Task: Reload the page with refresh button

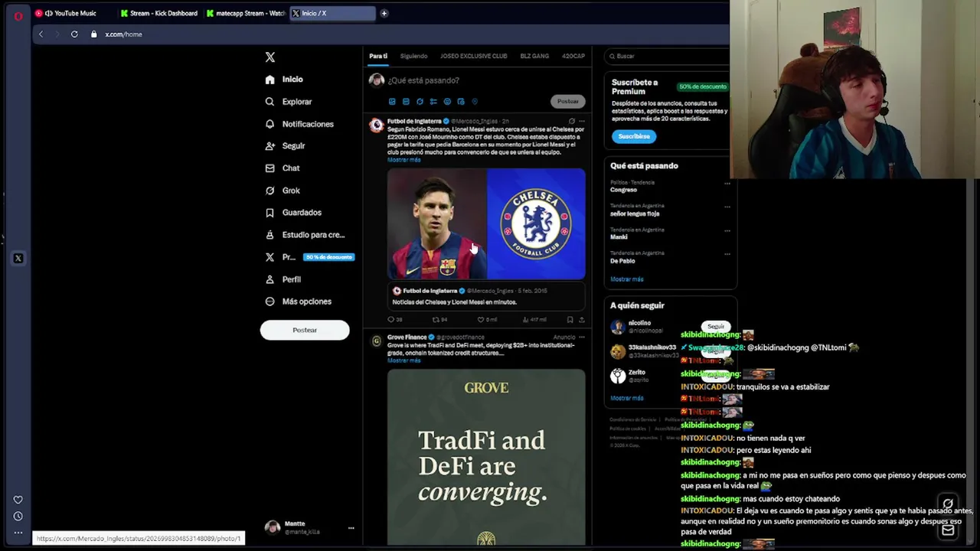Action: pos(74,34)
